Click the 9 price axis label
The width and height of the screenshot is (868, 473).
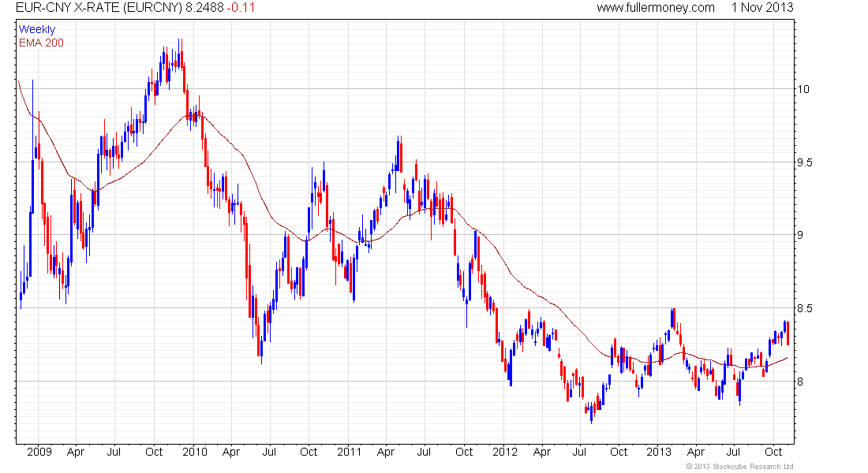tap(800, 235)
